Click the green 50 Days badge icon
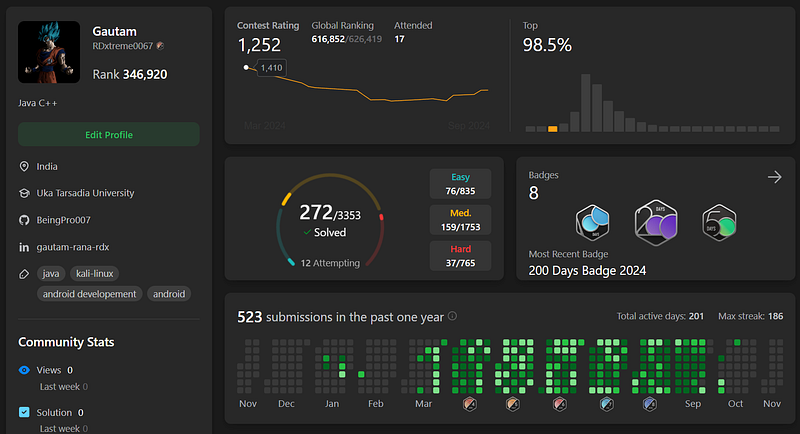The image size is (800, 434). coord(719,222)
